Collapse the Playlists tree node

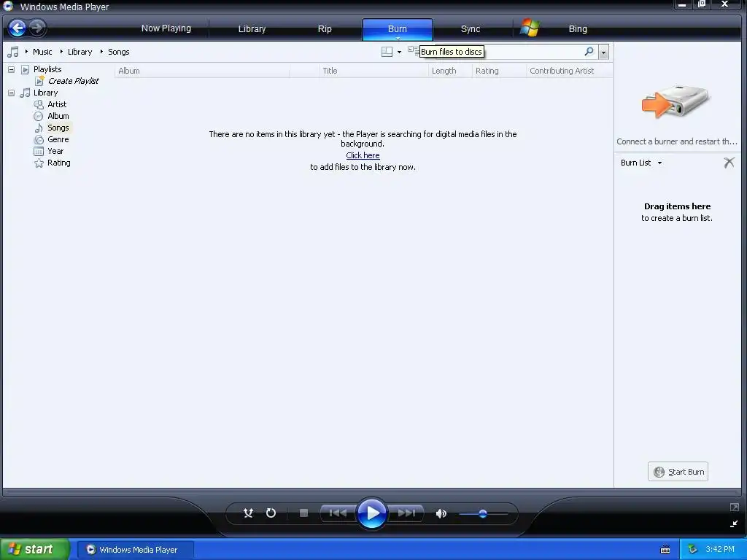point(11,69)
